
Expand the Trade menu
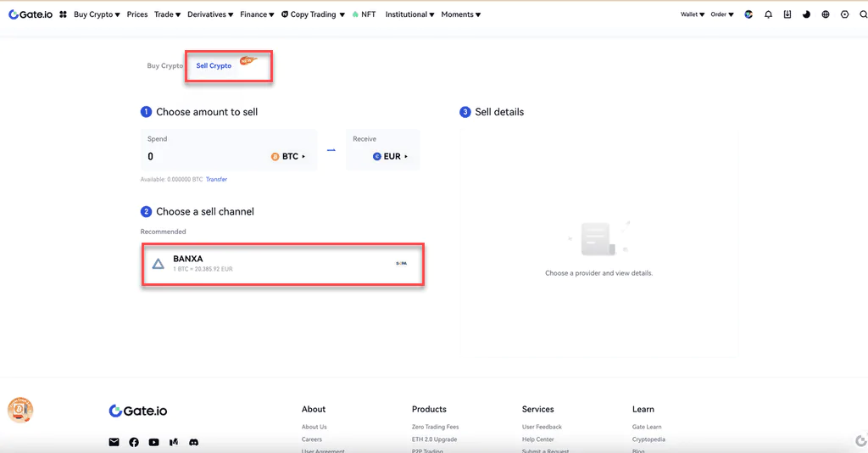tap(167, 14)
